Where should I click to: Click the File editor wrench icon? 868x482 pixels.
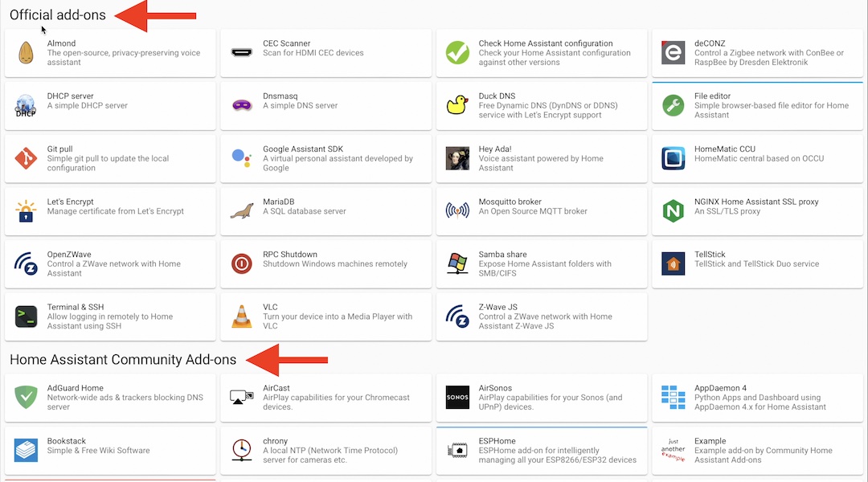click(674, 105)
